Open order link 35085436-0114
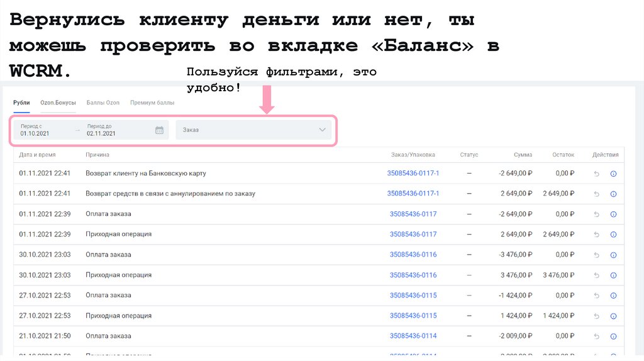Screen dimensions: 644x361 [x=413, y=336]
